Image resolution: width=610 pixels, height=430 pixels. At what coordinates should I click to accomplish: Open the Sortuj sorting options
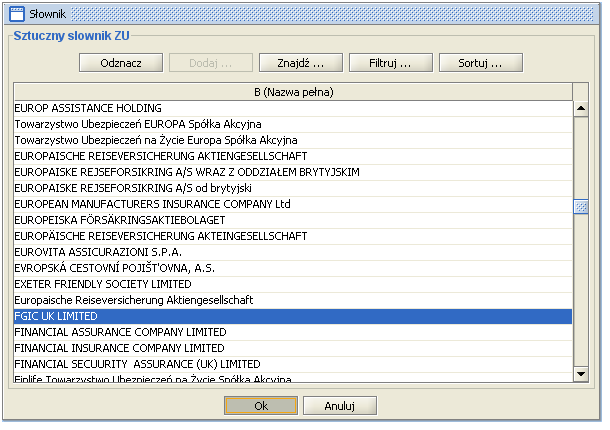480,63
